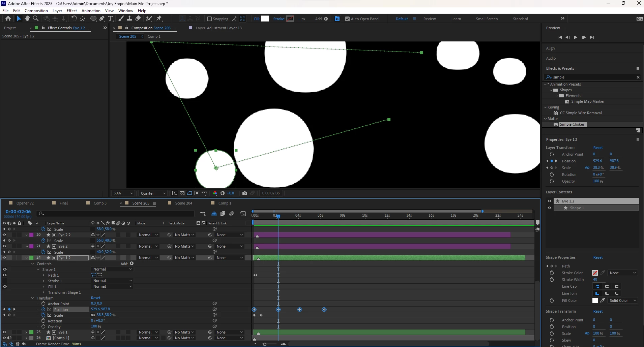This screenshot has height=347, width=644.
Task: Select the Zoom tool
Action: 36,19
